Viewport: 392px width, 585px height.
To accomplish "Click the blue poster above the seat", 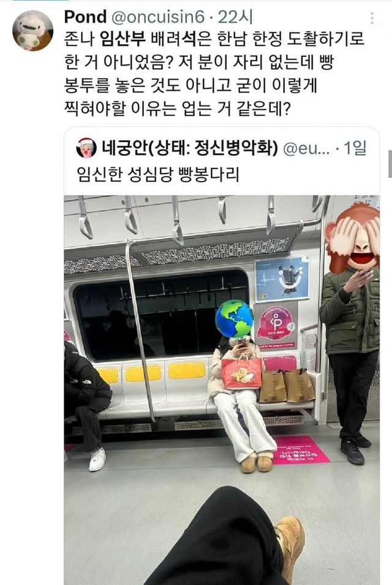I will [x=282, y=278].
